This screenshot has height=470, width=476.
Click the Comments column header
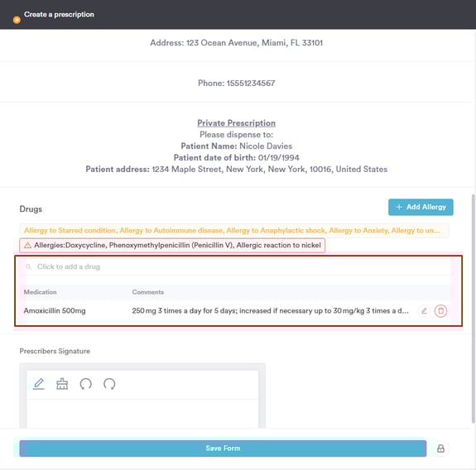(148, 292)
